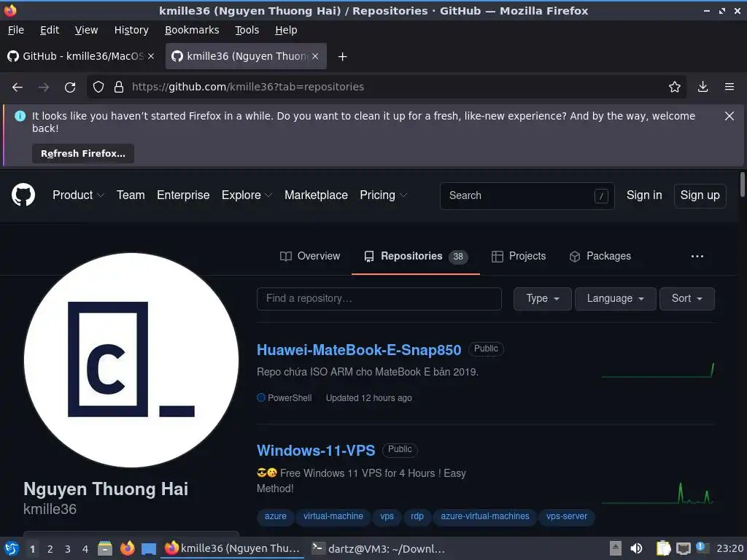Viewport: 747px width, 560px height.
Task: Expand the Pricing navigation dropdown
Action: [383, 195]
